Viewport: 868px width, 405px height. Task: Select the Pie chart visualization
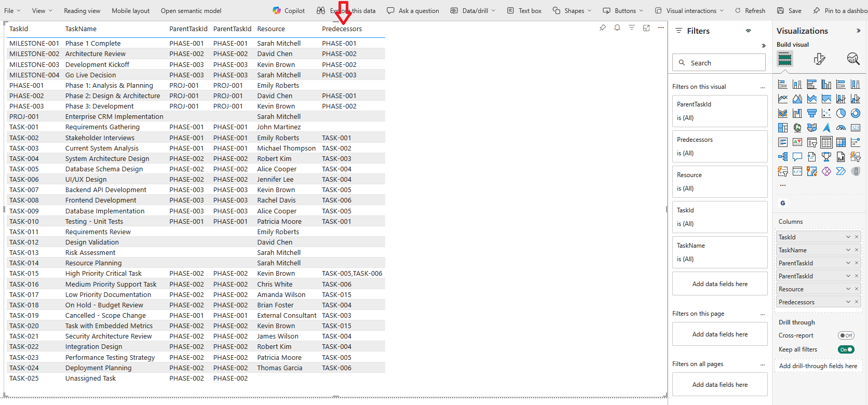pos(841,113)
